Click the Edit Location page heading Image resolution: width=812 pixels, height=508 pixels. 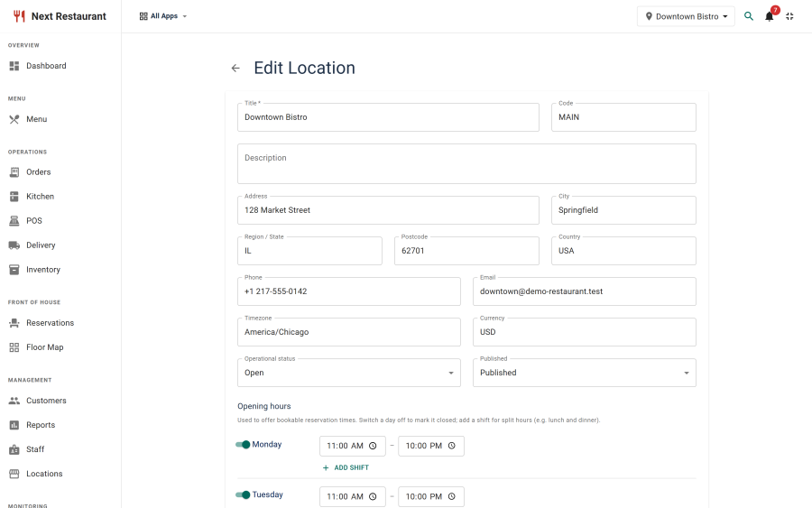[x=305, y=68]
